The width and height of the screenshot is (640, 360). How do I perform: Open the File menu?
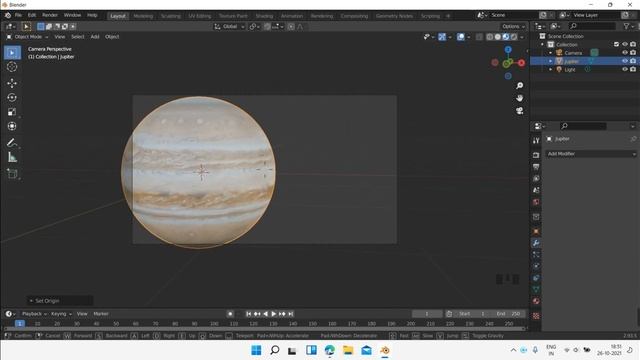pos(18,15)
